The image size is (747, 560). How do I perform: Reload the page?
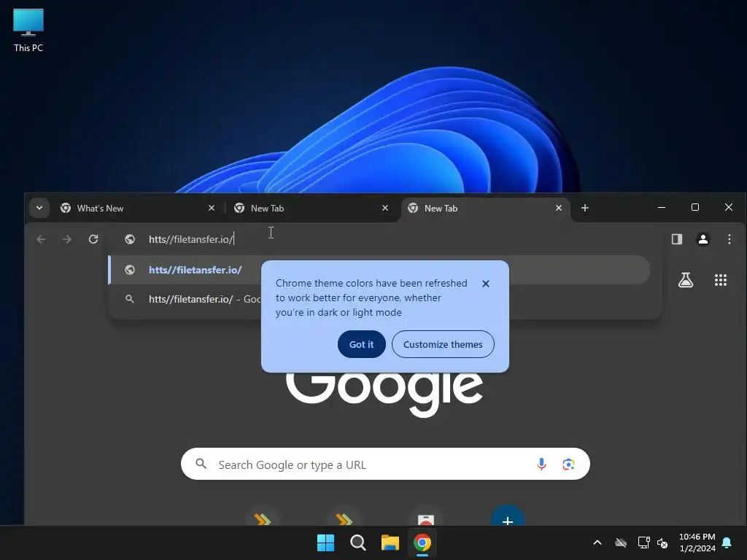[x=93, y=239]
